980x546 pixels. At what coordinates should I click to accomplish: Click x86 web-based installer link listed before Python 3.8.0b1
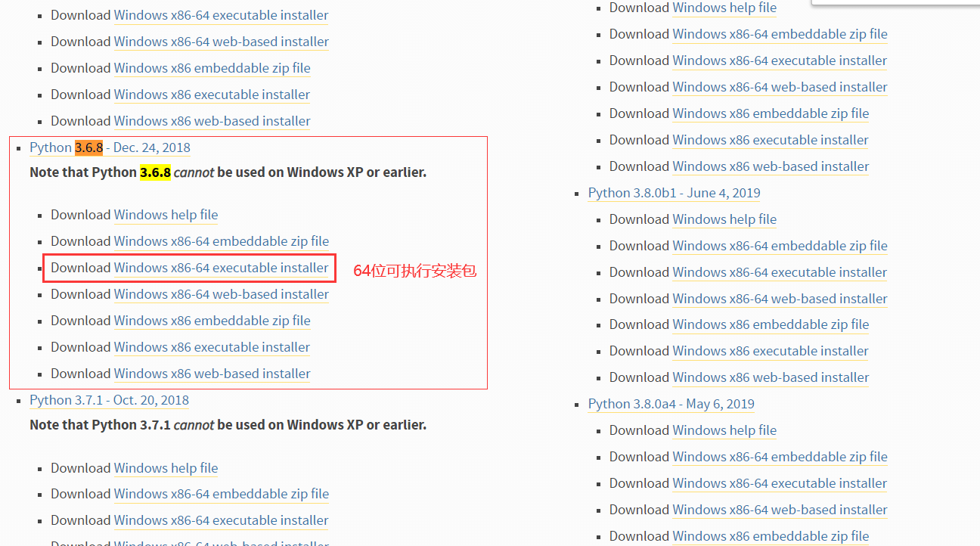pos(771,166)
